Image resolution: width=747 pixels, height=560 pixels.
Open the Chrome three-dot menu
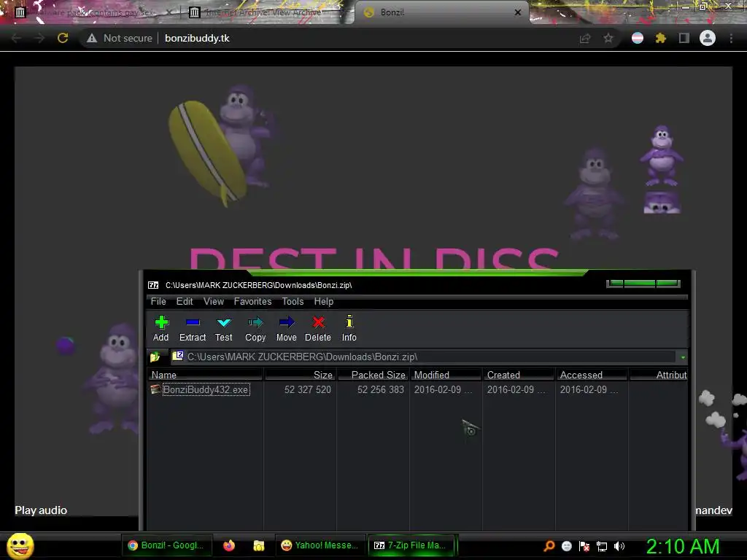click(x=731, y=38)
